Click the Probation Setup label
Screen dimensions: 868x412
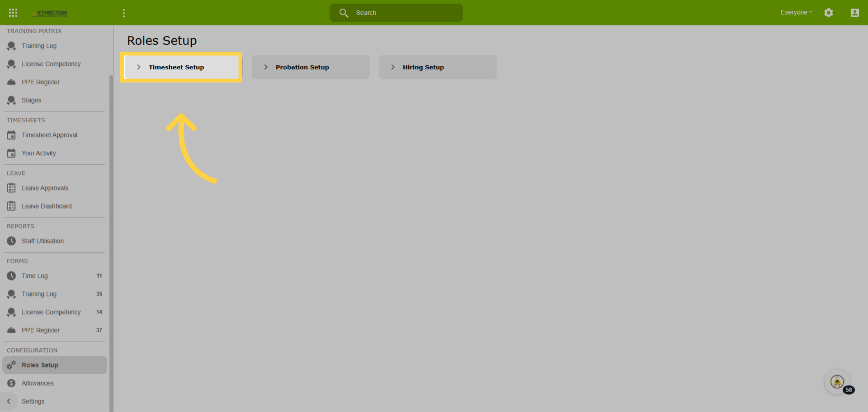302,67
